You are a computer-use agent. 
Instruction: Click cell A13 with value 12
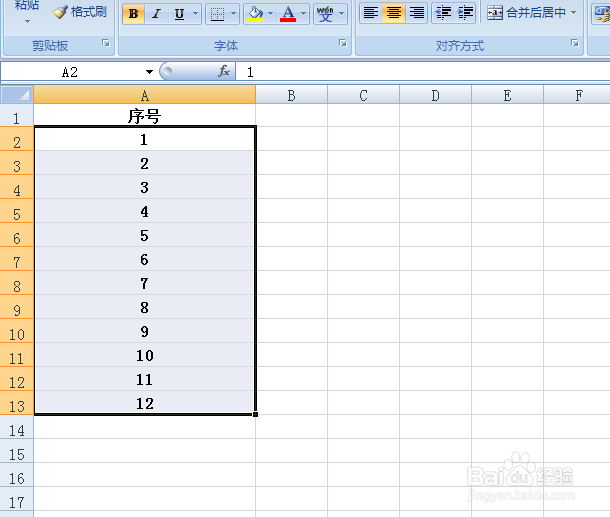coord(145,403)
